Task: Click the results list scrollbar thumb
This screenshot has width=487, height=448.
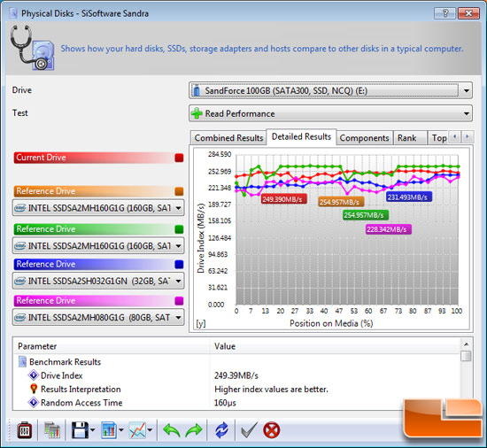Action: coord(466,356)
